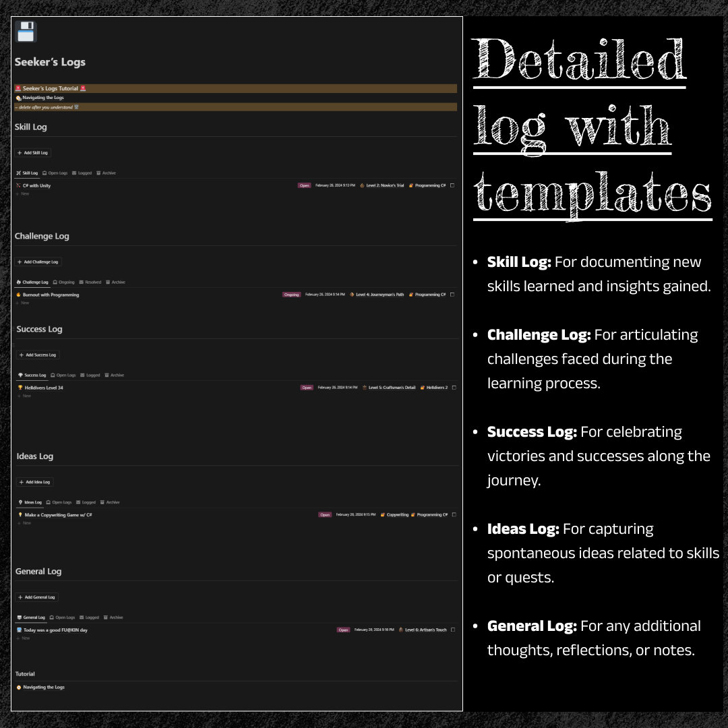Check the checkbox on Burnout with Programming

452,295
